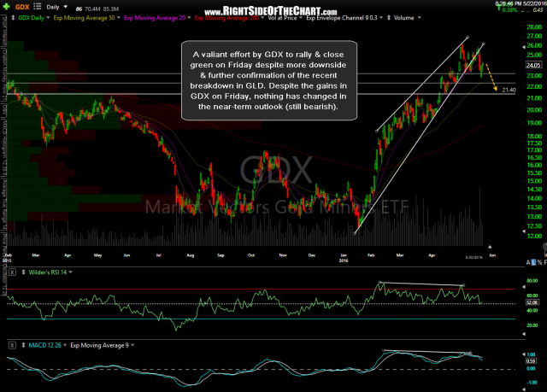Select the lower trendline anchor at January low
547x392 pixels.
click(x=356, y=233)
